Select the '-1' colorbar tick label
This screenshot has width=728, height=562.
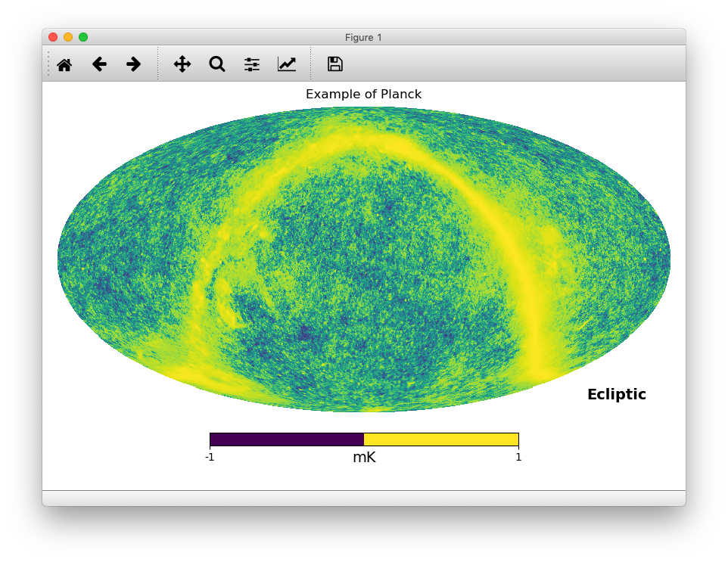tap(210, 457)
